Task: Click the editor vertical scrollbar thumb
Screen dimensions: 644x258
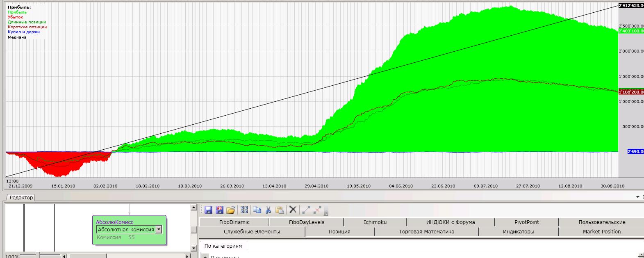Action: (x=194, y=229)
